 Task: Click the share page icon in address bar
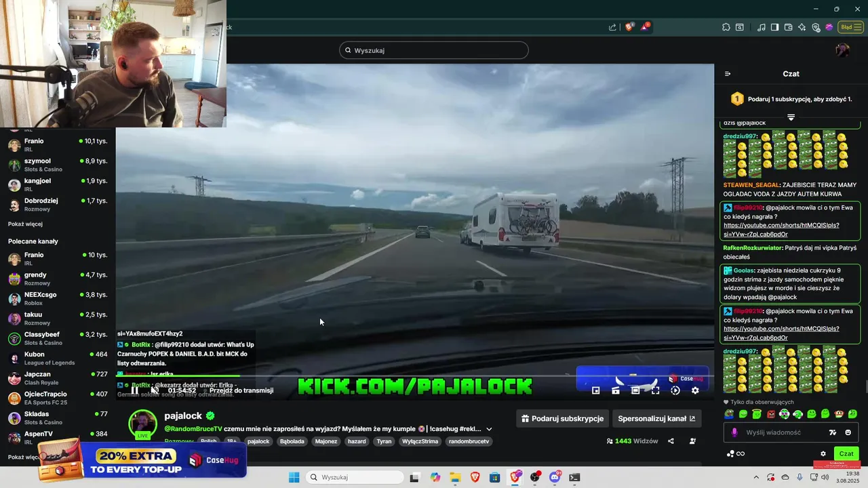pyautogui.click(x=612, y=27)
